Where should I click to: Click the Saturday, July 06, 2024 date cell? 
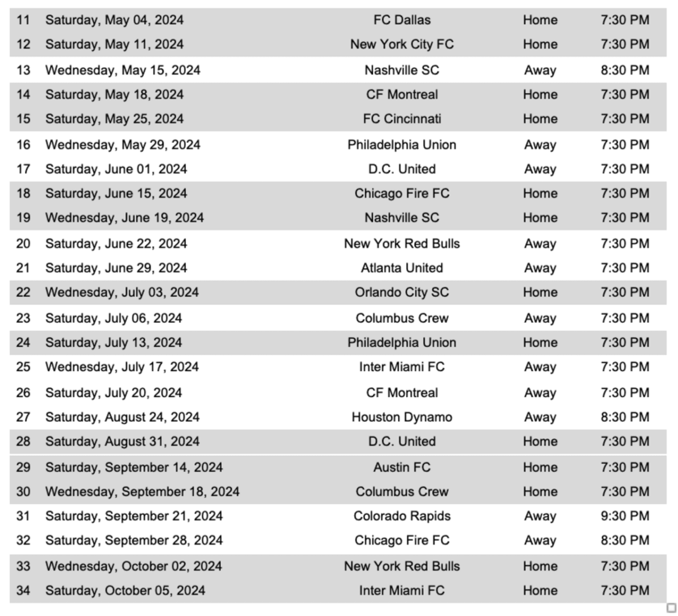pyautogui.click(x=114, y=318)
